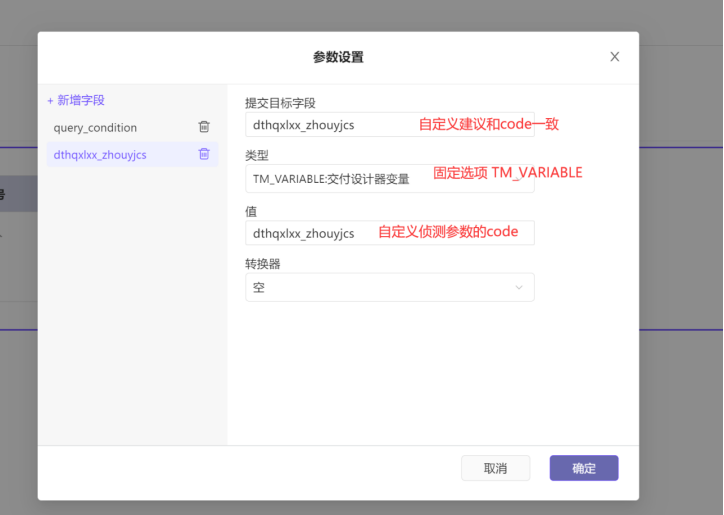Confirm settings with the 确定 button
724x515 pixels.
point(584,468)
